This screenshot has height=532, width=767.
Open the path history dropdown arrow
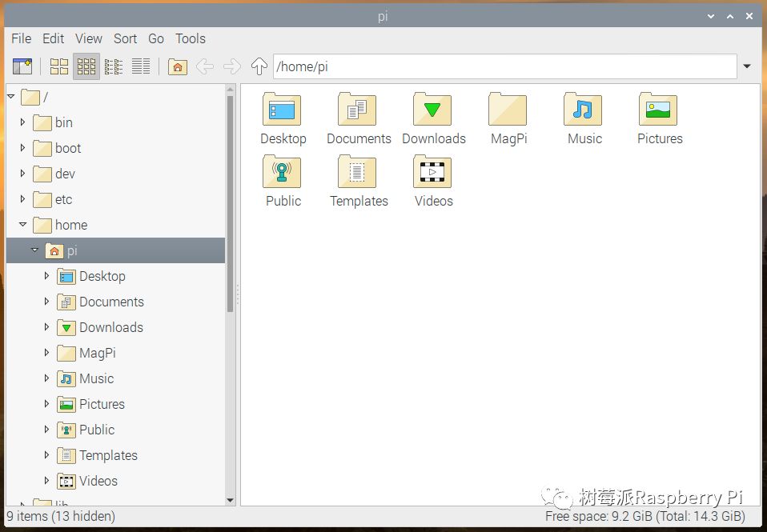(x=747, y=66)
